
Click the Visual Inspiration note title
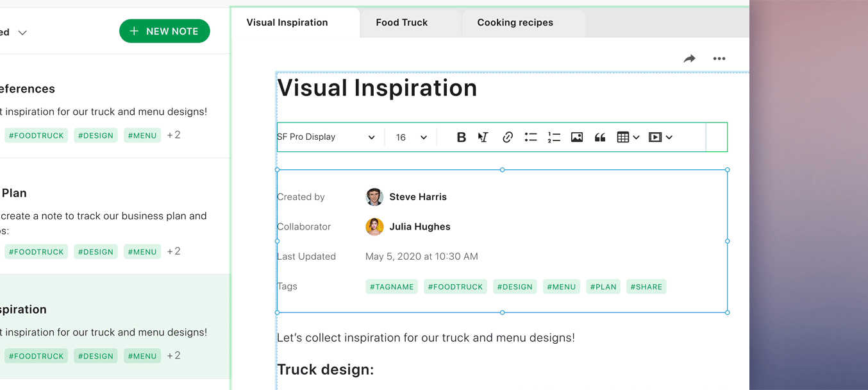pos(377,88)
